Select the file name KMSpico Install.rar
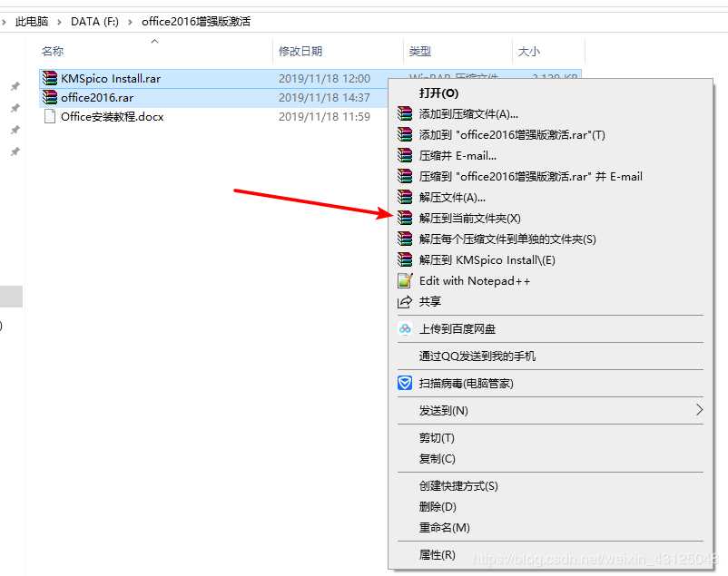 pyautogui.click(x=111, y=78)
